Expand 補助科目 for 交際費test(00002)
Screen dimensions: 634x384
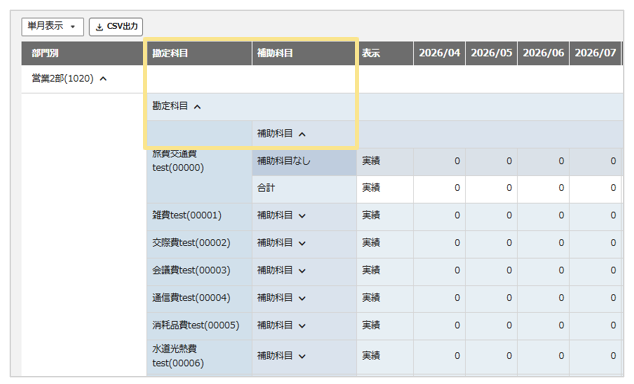pos(302,243)
